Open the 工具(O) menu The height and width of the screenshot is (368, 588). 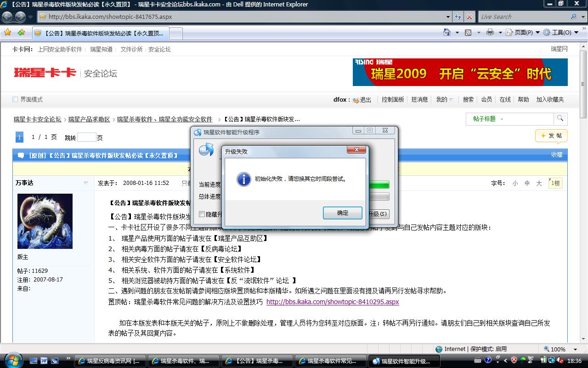coord(560,33)
